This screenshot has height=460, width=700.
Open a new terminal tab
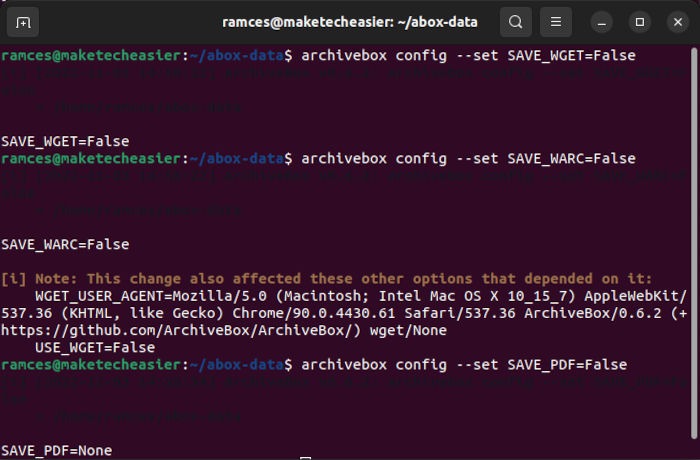pyautogui.click(x=23, y=22)
